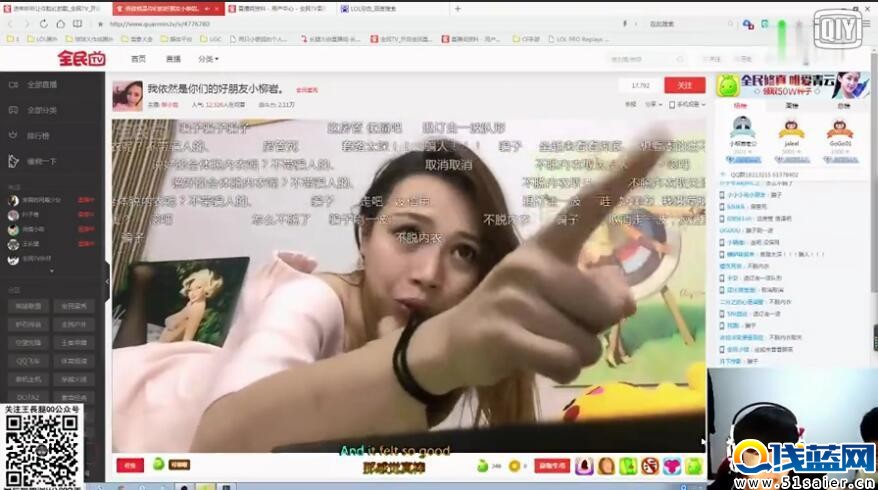Viewport: 878px width, 490px height.
Task: Open fourth followed streamer avatar
Action: click(13, 244)
